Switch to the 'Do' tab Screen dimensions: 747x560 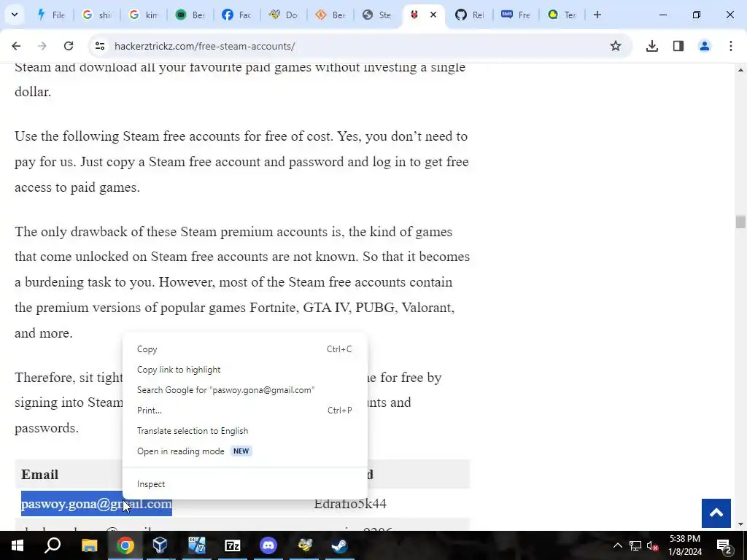point(284,15)
